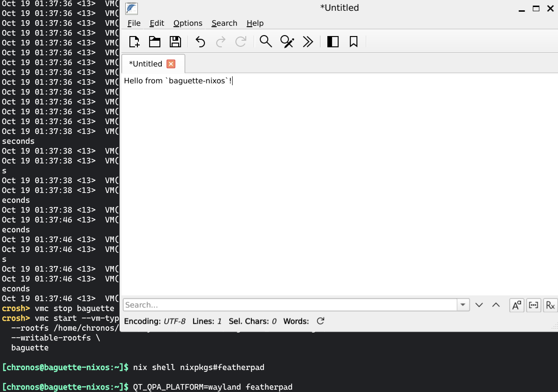
Task: Toggle a bookmark on the current line
Action: click(x=354, y=42)
